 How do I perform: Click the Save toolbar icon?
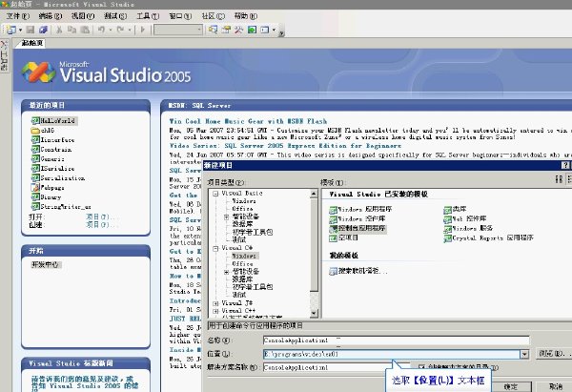31,30
